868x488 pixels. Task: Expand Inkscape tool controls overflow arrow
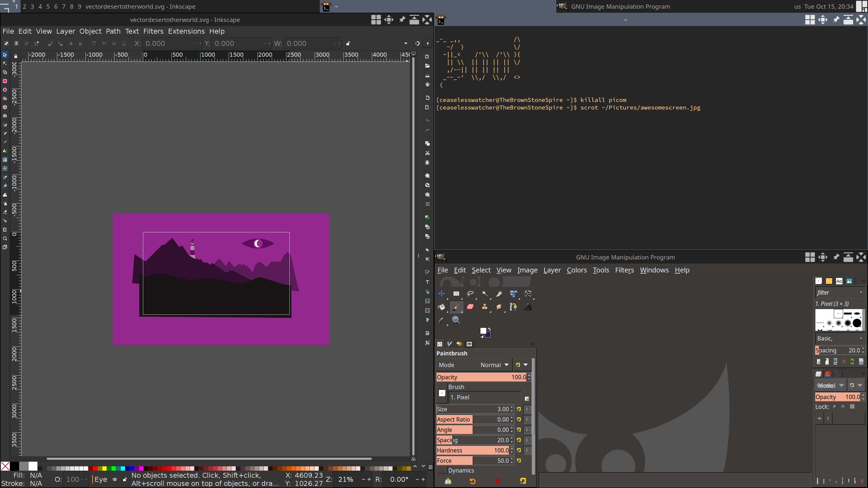[x=406, y=43]
